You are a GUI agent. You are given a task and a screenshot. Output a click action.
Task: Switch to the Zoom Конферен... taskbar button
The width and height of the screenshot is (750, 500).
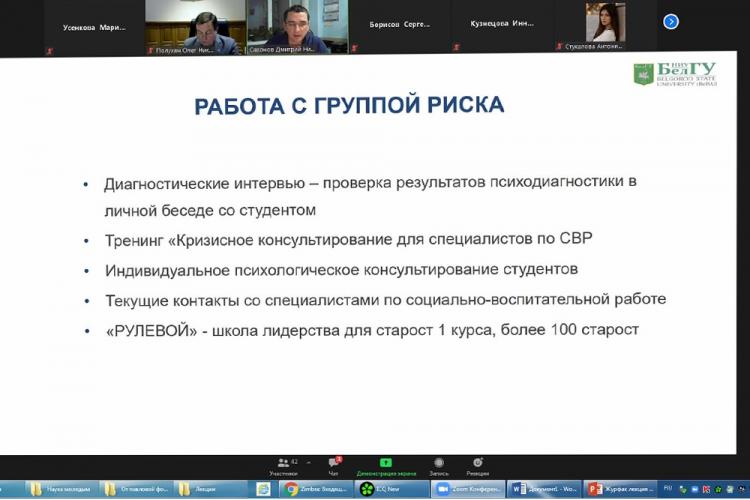pyautogui.click(x=467, y=489)
